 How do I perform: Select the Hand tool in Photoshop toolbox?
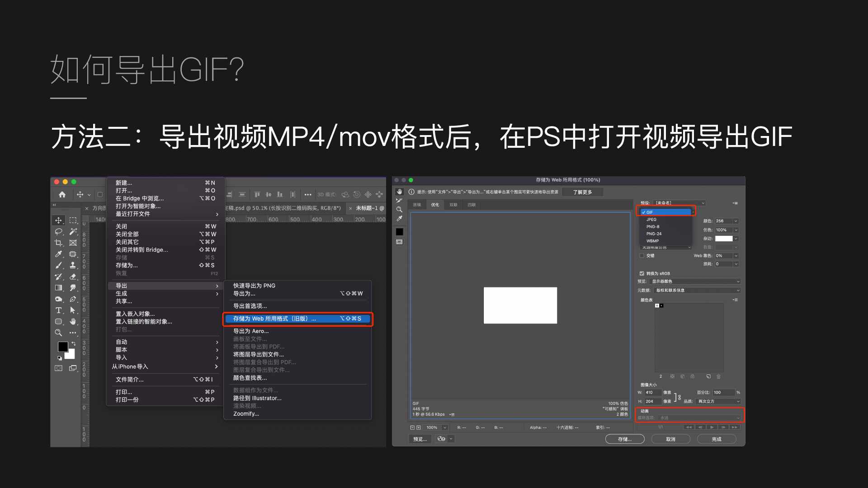pos(73,321)
